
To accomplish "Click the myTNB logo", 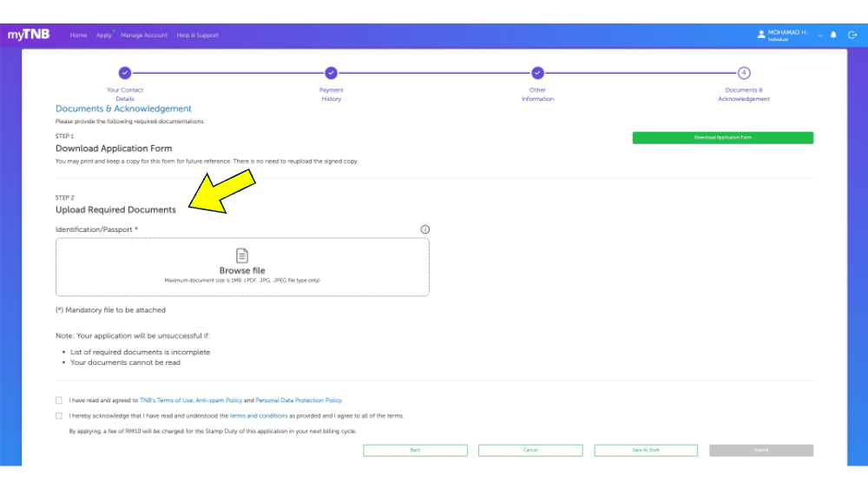I will pos(29,35).
